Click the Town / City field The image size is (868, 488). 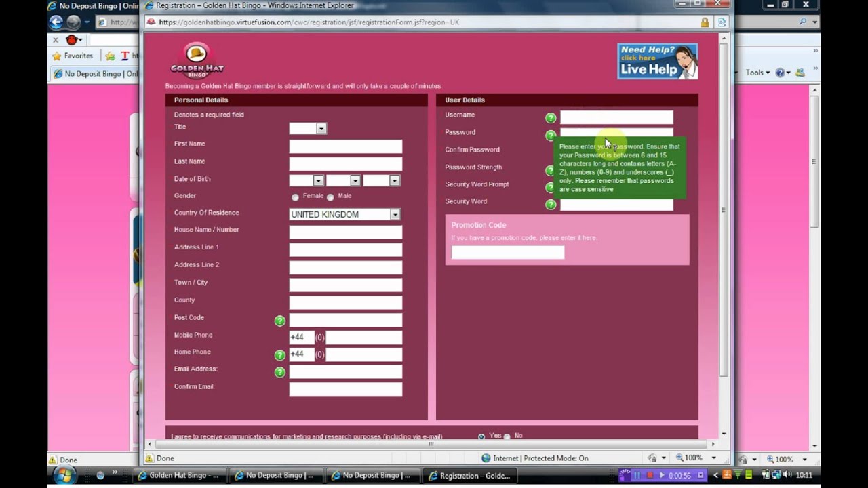[x=346, y=285]
